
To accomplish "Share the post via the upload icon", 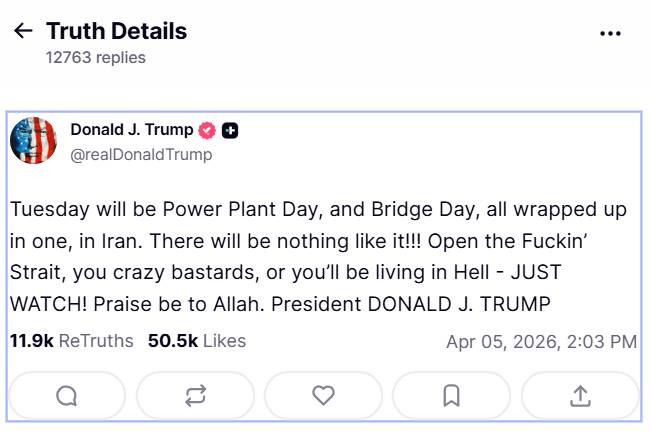I will (580, 396).
